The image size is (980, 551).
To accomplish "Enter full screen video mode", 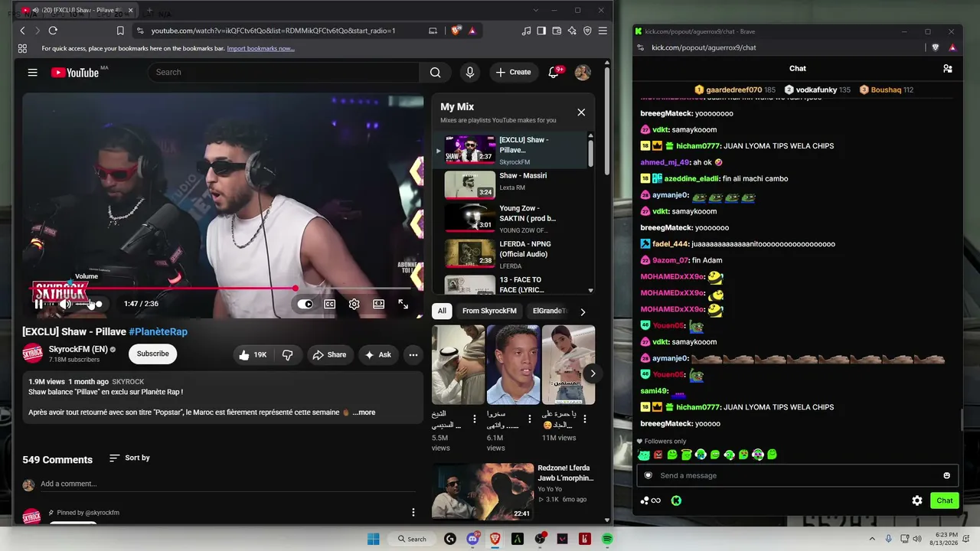I will [403, 304].
